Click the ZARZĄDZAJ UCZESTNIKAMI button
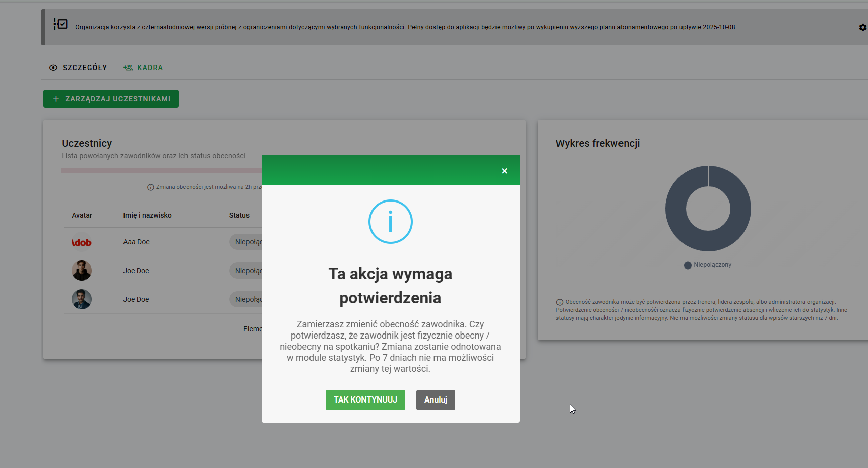Screen dimensions: 868x468 tap(111, 99)
